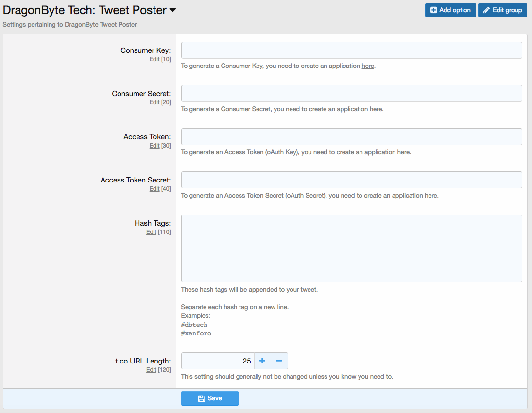Open Edit link under Consumer Key
The image size is (532, 413).
point(154,59)
